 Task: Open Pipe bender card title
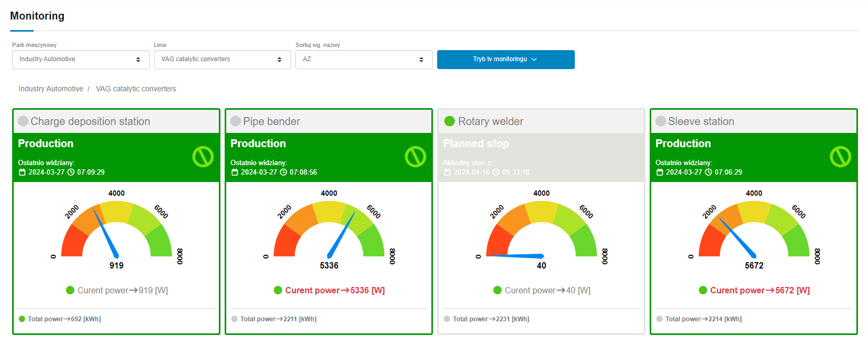(x=272, y=121)
